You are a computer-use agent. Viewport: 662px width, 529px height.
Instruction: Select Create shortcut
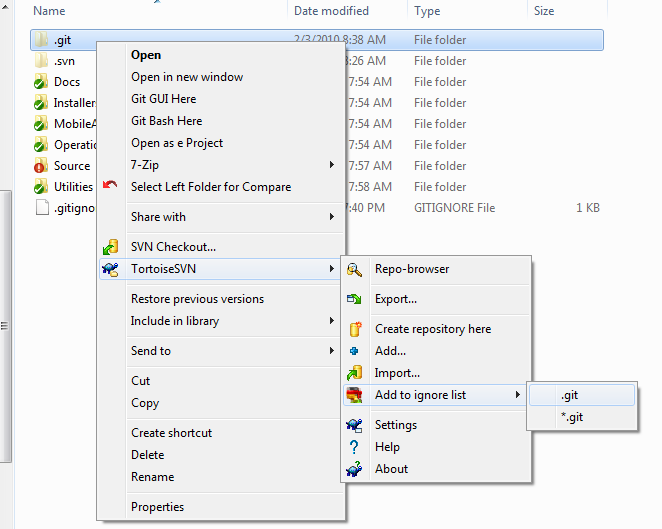tap(221, 433)
